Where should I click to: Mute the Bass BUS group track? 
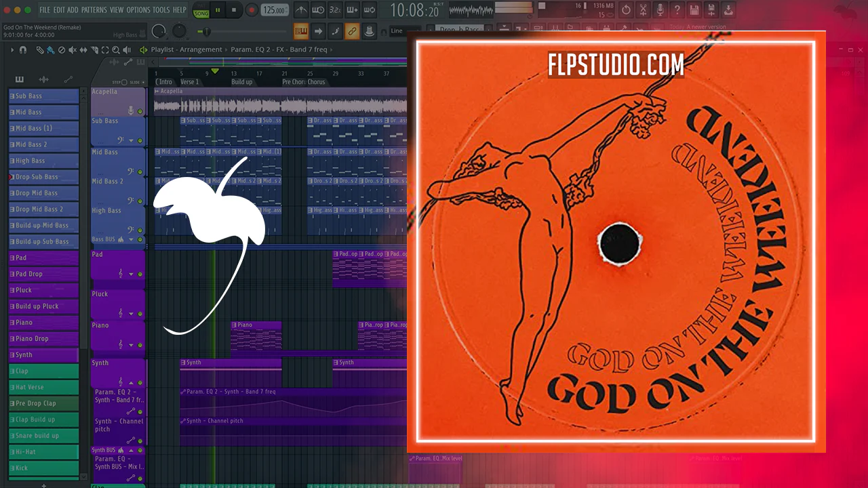click(140, 239)
